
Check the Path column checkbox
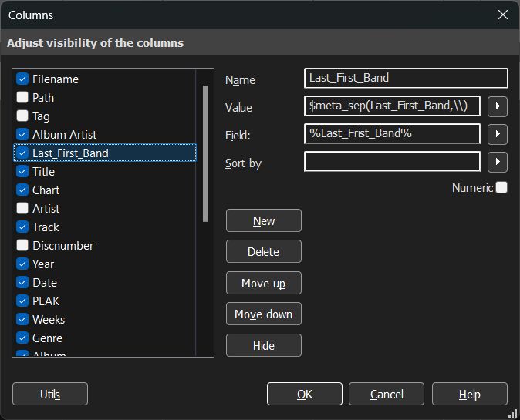point(22,97)
